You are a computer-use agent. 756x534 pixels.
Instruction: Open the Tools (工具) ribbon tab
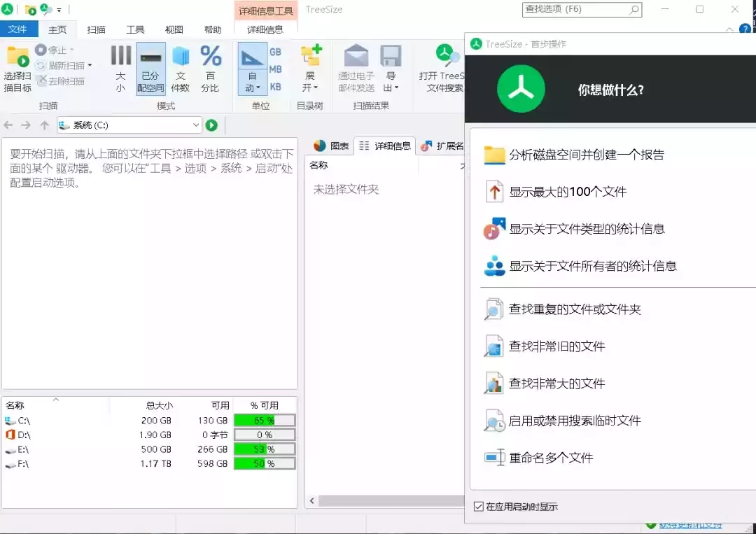[135, 29]
